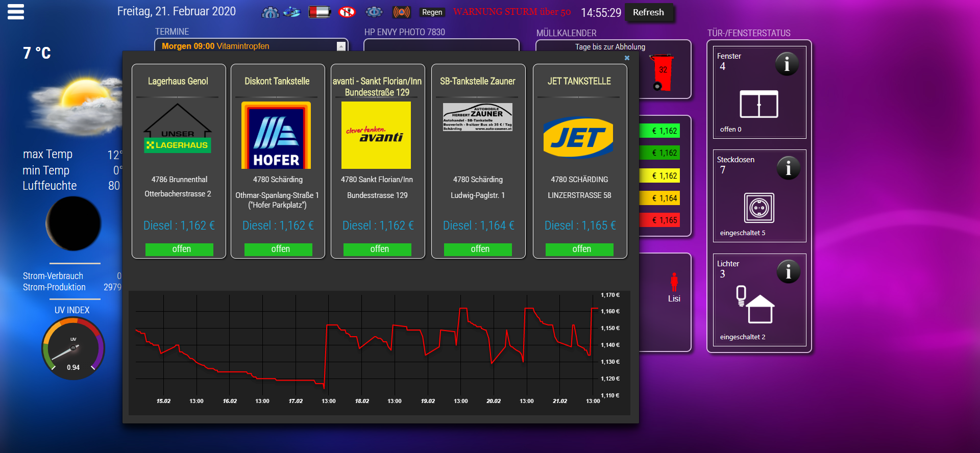Open info for Lichter panel
This screenshot has height=453, width=980.
(x=788, y=272)
